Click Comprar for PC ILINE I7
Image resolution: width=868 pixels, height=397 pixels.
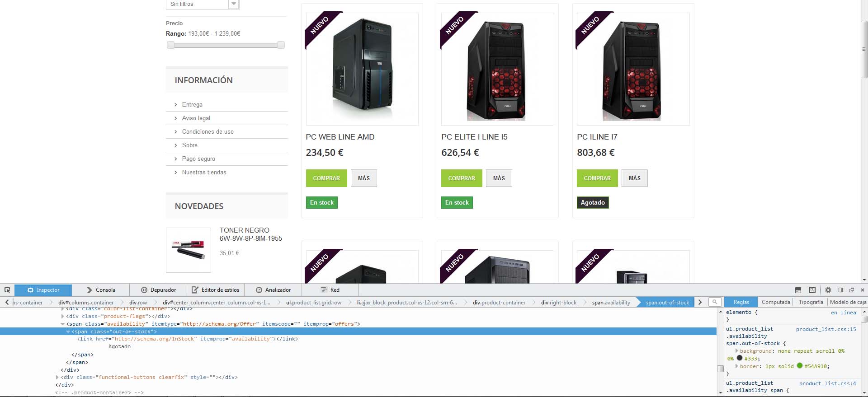pyautogui.click(x=597, y=178)
